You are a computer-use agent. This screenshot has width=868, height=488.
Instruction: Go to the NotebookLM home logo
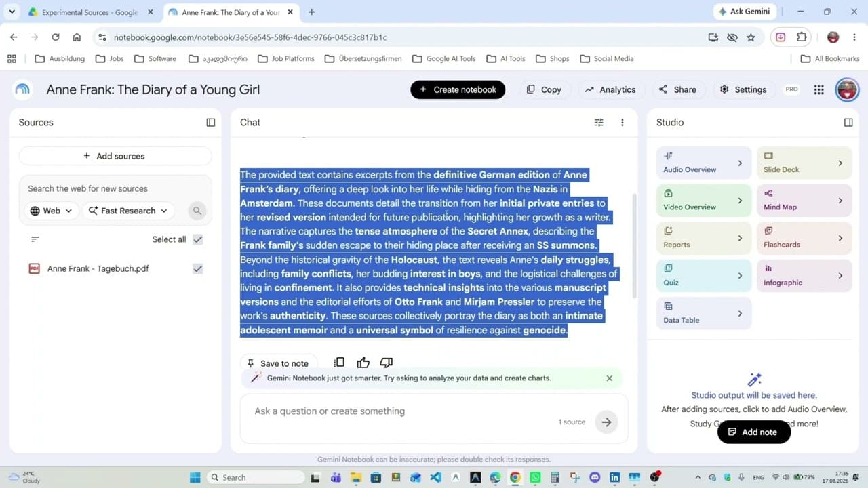point(22,89)
